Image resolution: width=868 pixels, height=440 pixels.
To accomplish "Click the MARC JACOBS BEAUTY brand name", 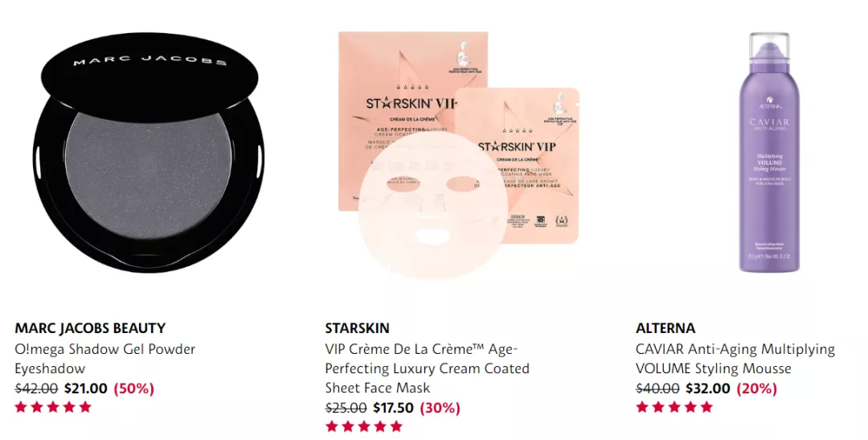I will click(x=90, y=328).
